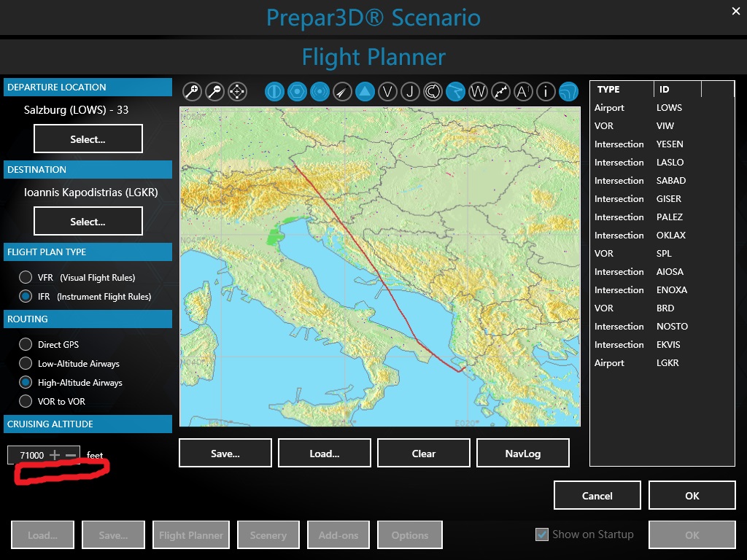This screenshot has width=747, height=560.
Task: Toggle the A labels icon
Action: (x=523, y=91)
